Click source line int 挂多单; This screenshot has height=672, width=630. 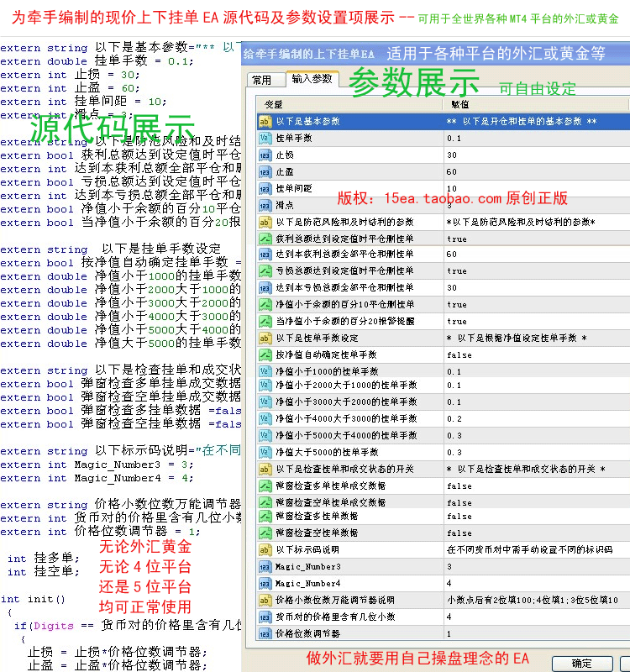coord(44,558)
